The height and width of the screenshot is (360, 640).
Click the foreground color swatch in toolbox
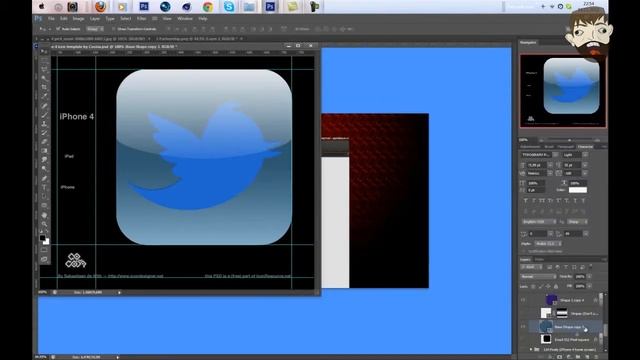[x=42, y=238]
